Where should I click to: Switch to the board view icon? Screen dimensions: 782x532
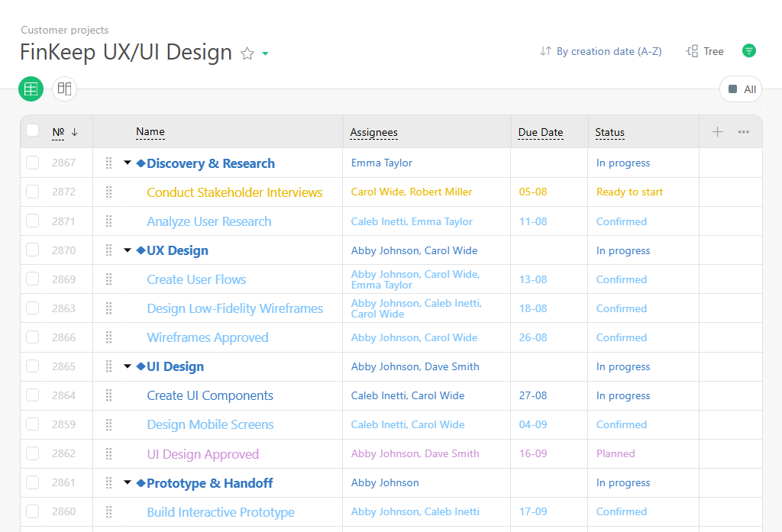coord(64,89)
